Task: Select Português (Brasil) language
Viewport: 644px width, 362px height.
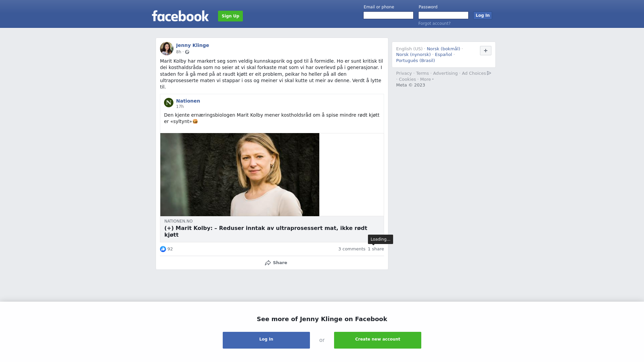Action: (x=416, y=61)
